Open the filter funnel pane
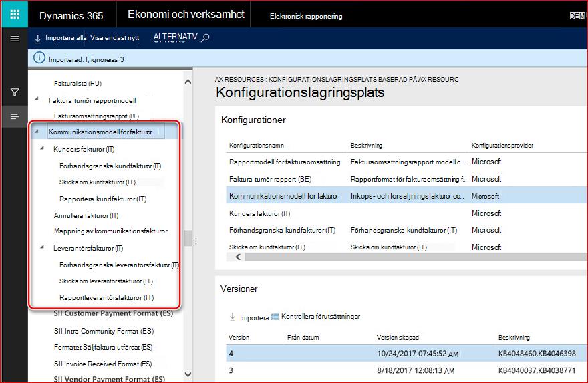 [x=15, y=92]
